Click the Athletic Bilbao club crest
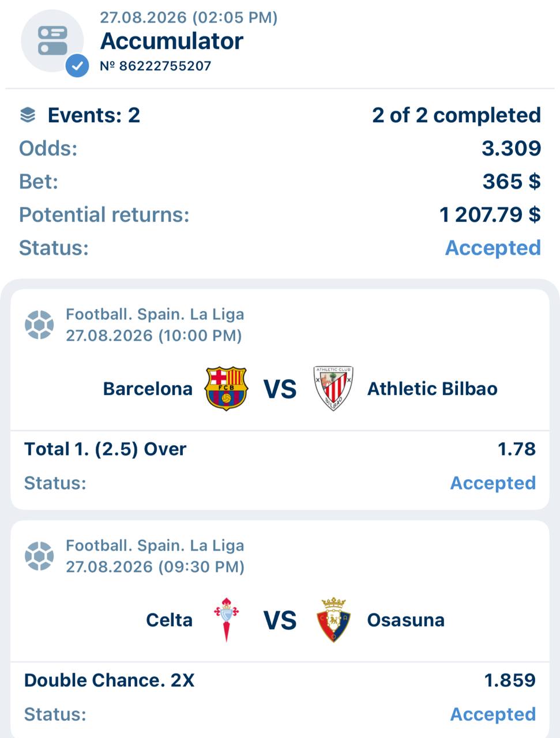560x738 pixels. click(x=333, y=389)
